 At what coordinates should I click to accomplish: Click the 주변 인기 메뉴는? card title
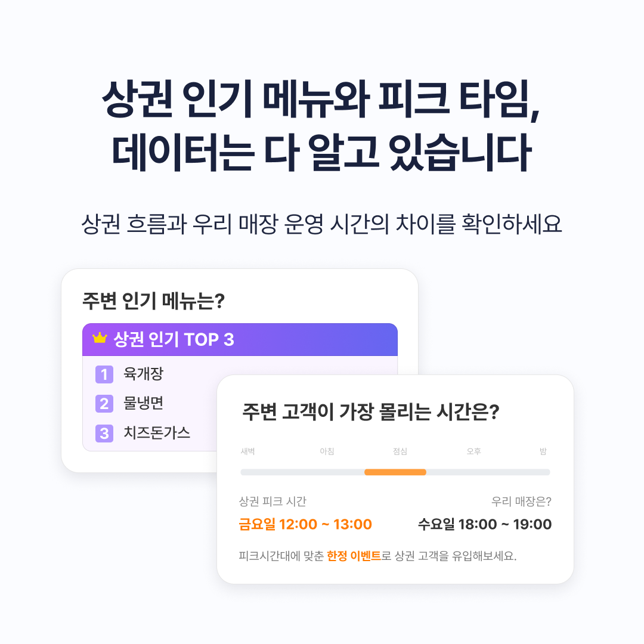pyautogui.click(x=153, y=301)
